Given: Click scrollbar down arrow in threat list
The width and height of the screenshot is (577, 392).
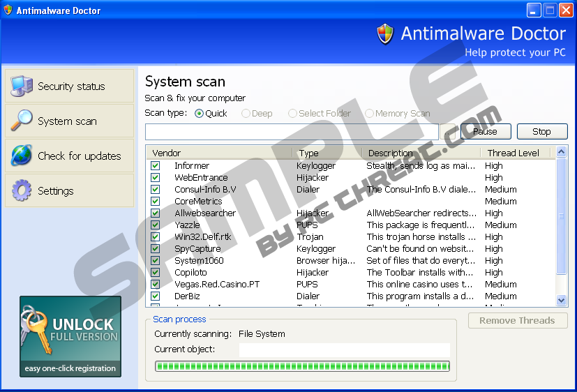Looking at the screenshot, I should click(x=561, y=300).
